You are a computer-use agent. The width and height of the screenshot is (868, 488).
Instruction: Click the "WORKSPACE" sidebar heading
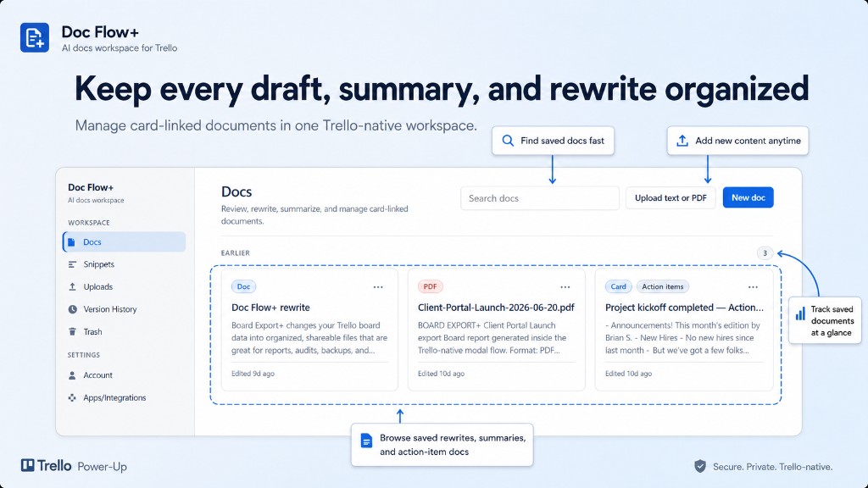(88, 223)
